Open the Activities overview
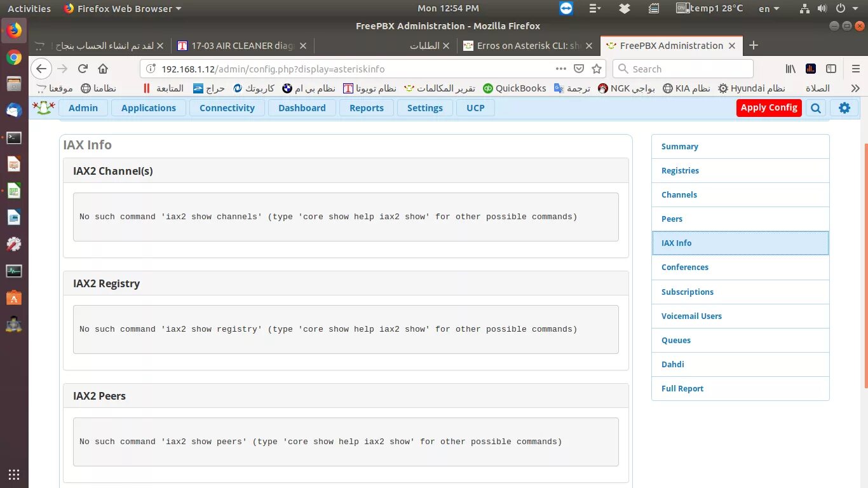Screen dimensions: 868x488 click(29, 8)
